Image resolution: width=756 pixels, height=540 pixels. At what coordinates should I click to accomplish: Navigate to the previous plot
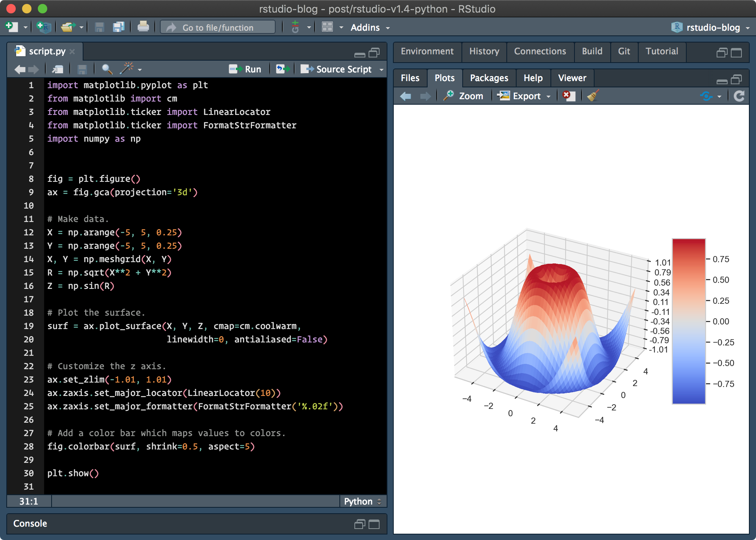[405, 96]
